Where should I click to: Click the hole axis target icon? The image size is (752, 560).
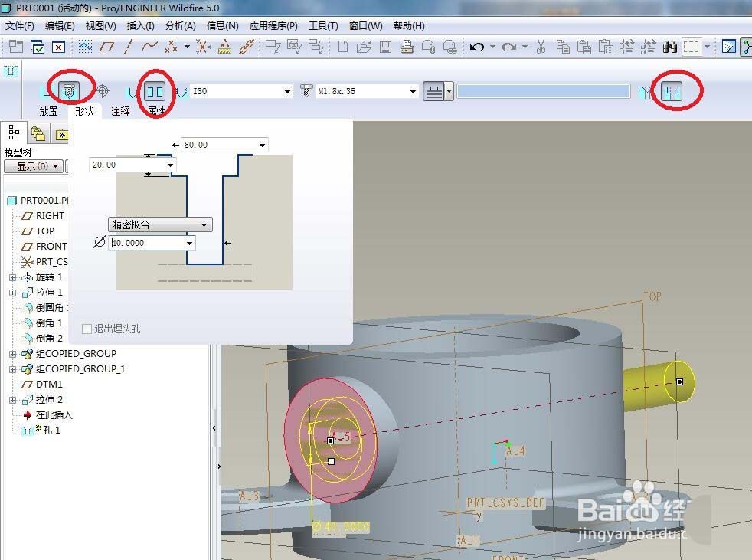103,90
